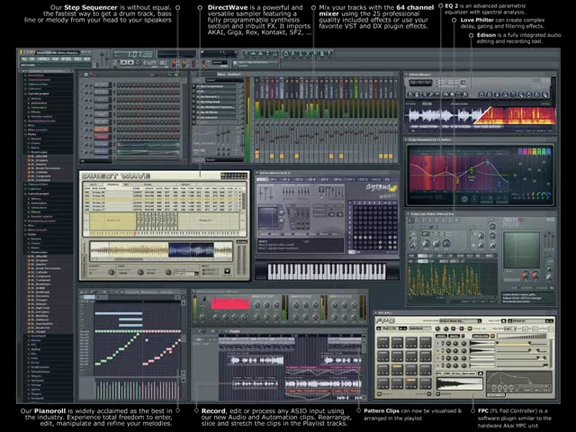576x432 pixels.
Task: Click the play button in the transport bar
Action: pyautogui.click(x=124, y=62)
